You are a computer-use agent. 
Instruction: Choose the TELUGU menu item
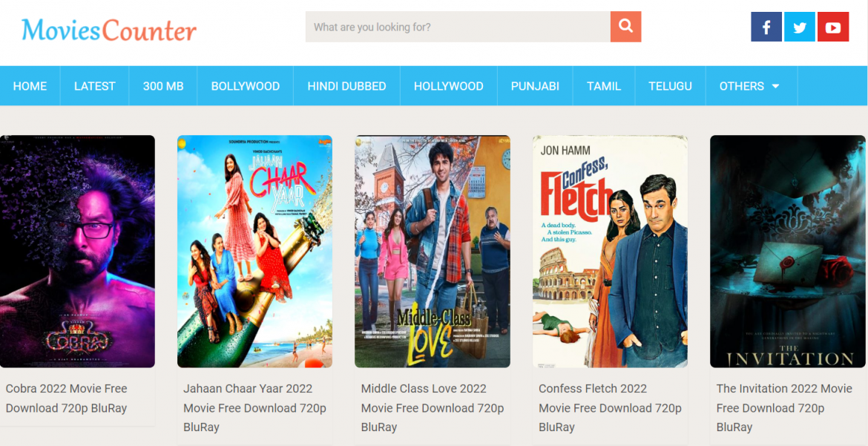tap(670, 86)
